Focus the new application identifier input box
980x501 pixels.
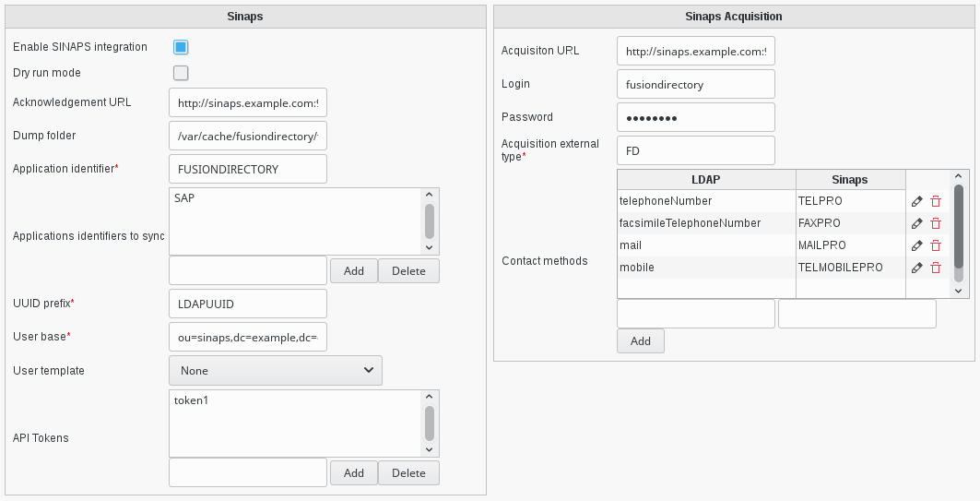[247, 270]
